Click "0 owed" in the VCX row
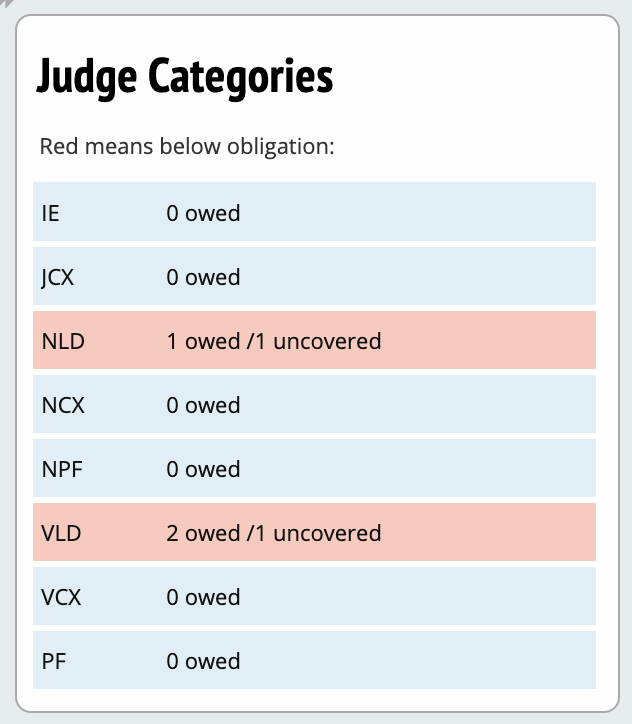Screen dimensions: 632x724 click(x=203, y=597)
